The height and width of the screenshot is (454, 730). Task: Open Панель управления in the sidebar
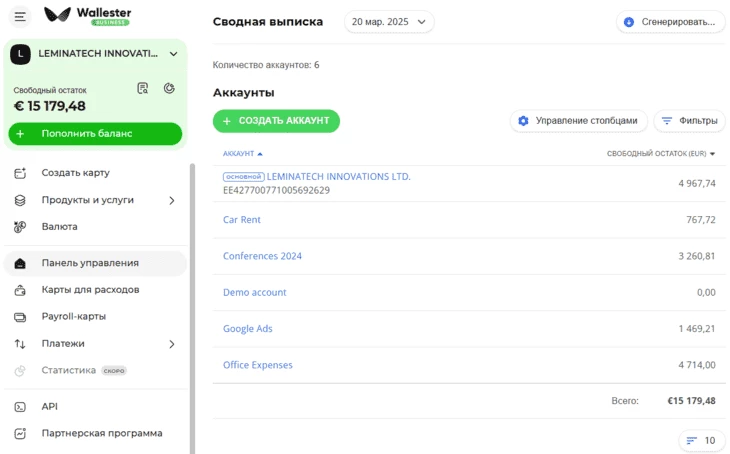[x=95, y=263]
